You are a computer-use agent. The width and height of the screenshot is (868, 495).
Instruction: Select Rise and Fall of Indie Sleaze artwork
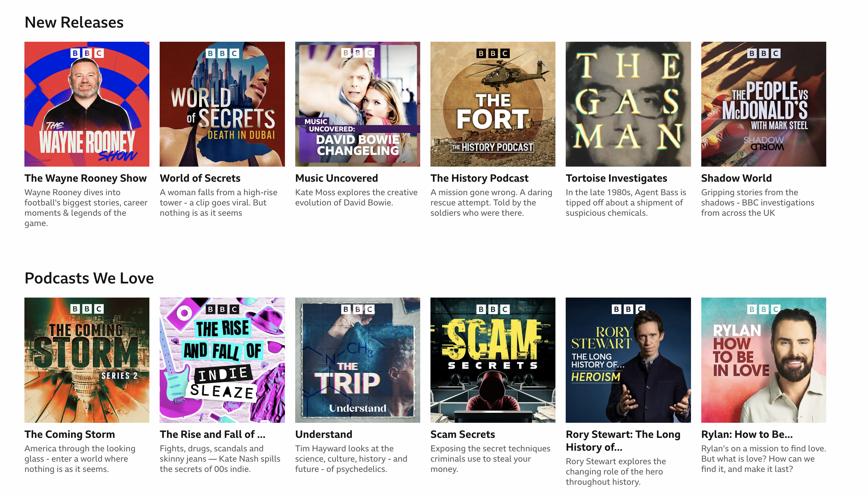pos(222,360)
